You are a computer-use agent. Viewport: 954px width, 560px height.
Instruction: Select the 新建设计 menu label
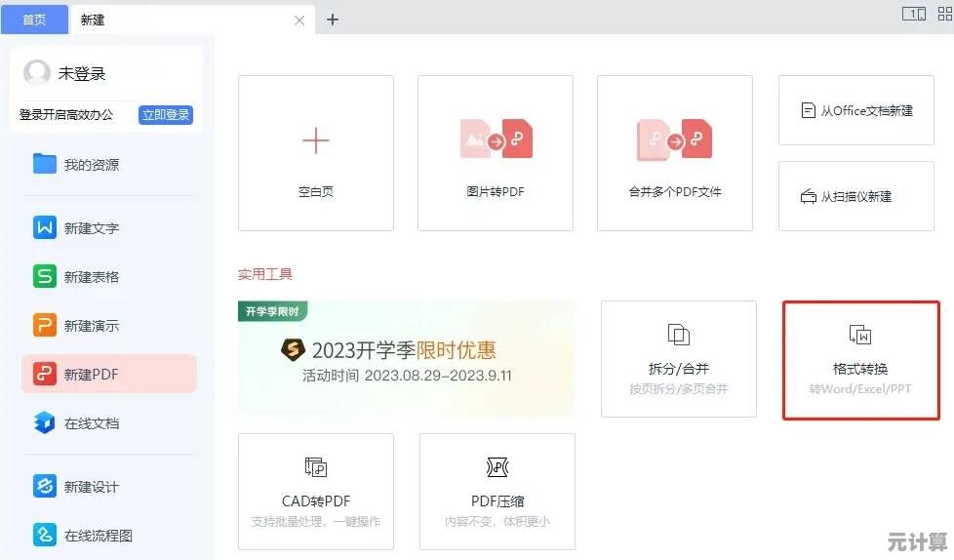92,487
